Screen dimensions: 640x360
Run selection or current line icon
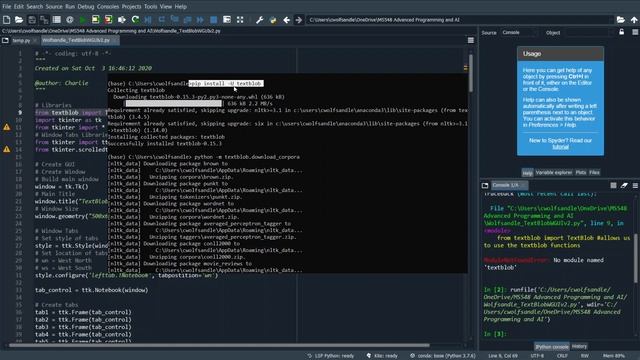[122, 20]
